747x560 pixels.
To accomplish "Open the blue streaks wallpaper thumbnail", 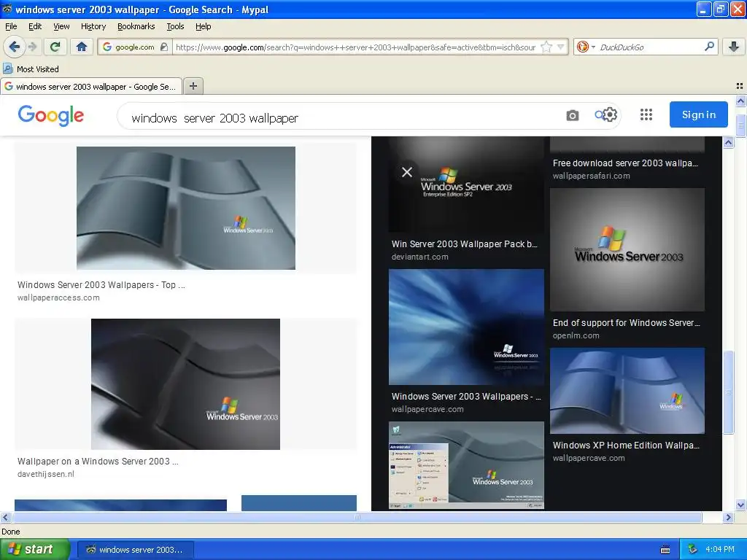I will point(466,327).
